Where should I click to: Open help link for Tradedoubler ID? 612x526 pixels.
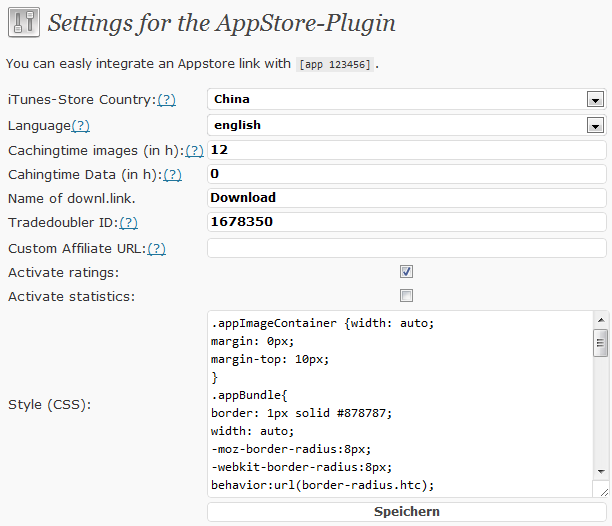point(128,223)
